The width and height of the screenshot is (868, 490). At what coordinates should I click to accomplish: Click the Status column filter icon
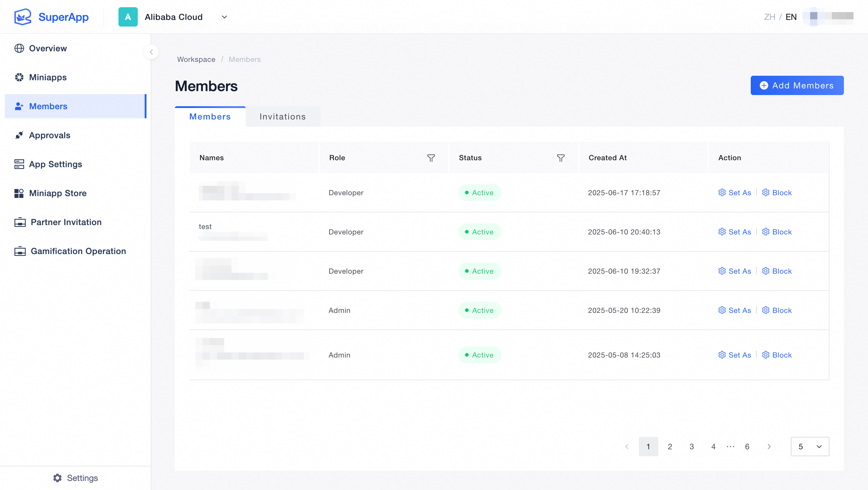561,158
